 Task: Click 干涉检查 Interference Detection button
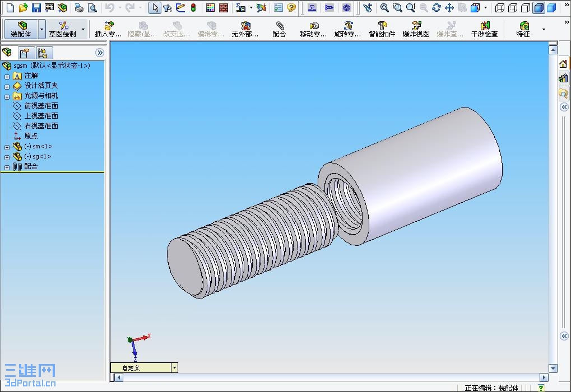[x=484, y=29]
